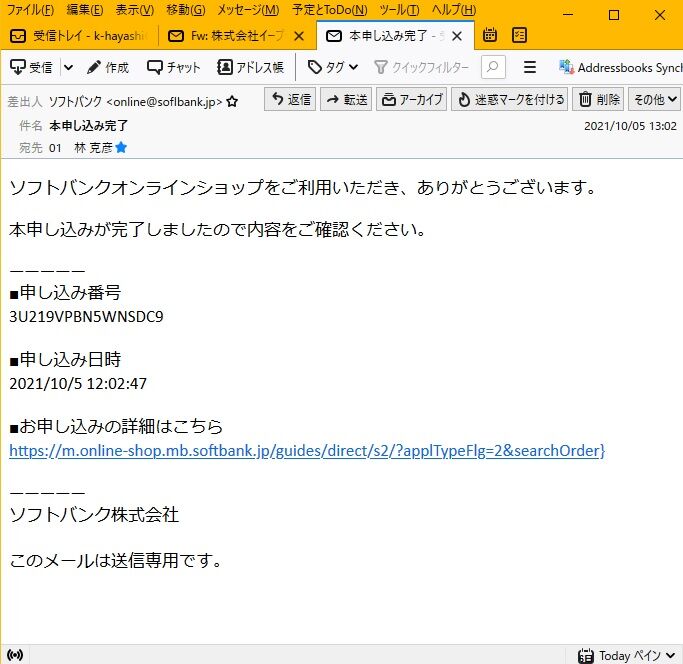Click recipient name 林 克彦
This screenshot has width=683, height=664.
point(93,148)
